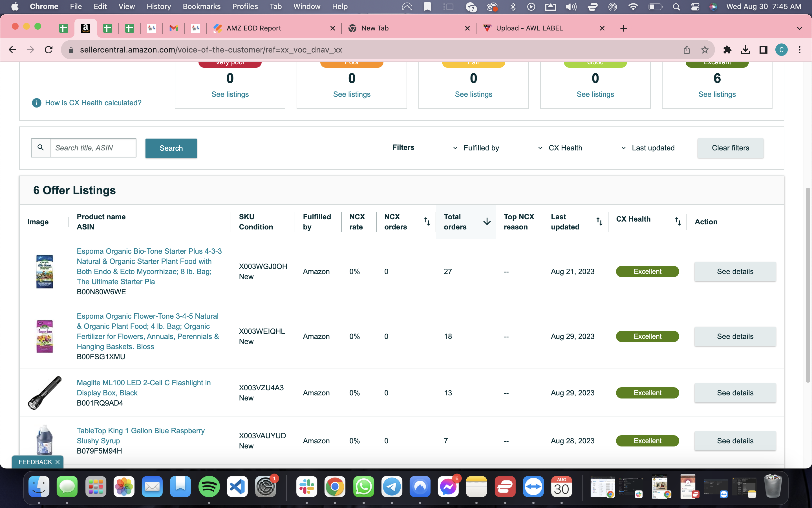The width and height of the screenshot is (812, 508).
Task: Open Finder from the dock
Action: 39,487
